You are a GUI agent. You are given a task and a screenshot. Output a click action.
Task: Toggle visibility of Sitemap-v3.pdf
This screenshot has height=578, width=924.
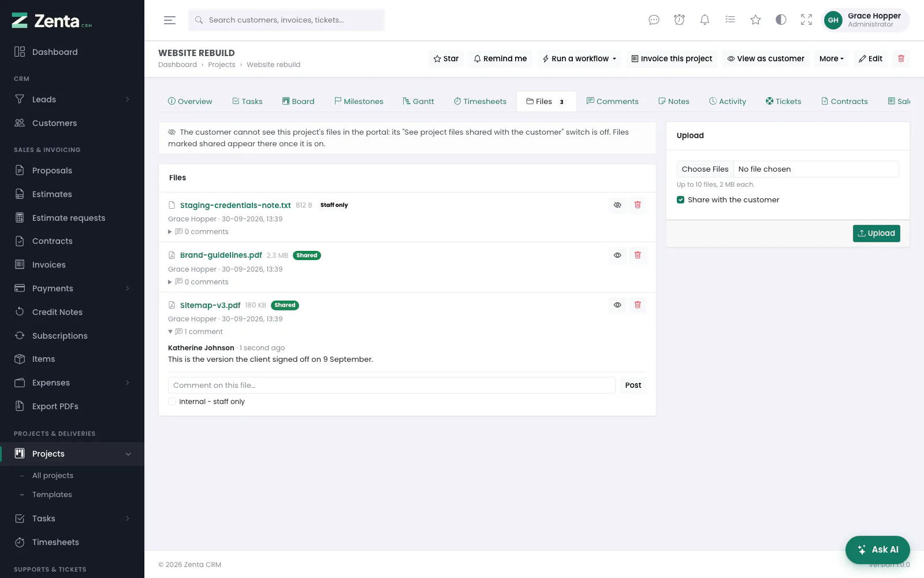pyautogui.click(x=617, y=305)
